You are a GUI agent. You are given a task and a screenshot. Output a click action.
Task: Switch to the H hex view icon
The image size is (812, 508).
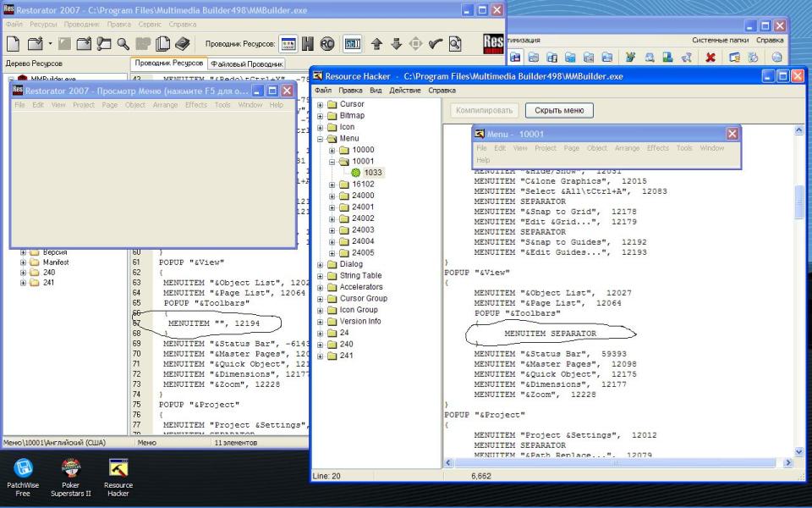click(x=308, y=44)
